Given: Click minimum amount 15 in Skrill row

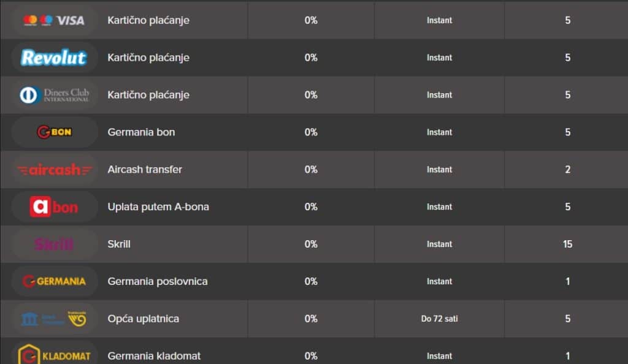Looking at the screenshot, I should tap(567, 244).
